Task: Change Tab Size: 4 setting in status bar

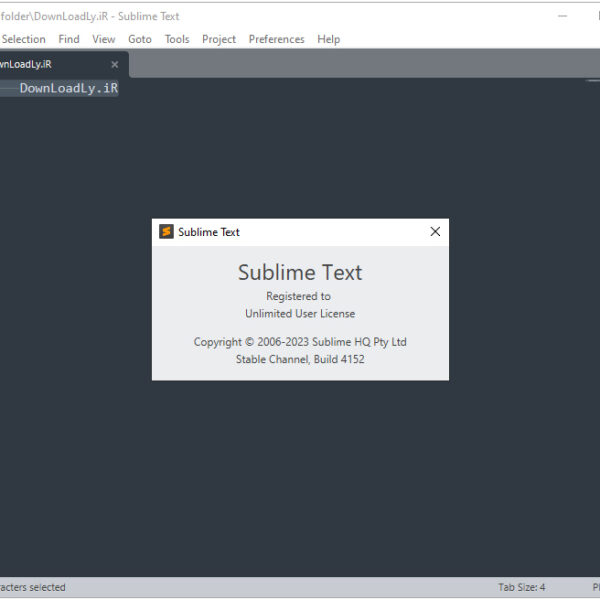Action: [x=521, y=587]
